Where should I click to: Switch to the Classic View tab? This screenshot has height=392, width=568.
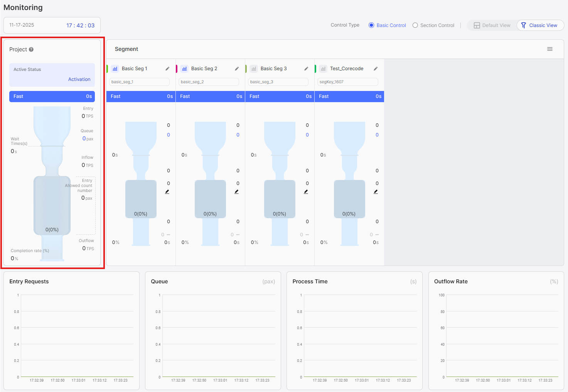click(540, 25)
